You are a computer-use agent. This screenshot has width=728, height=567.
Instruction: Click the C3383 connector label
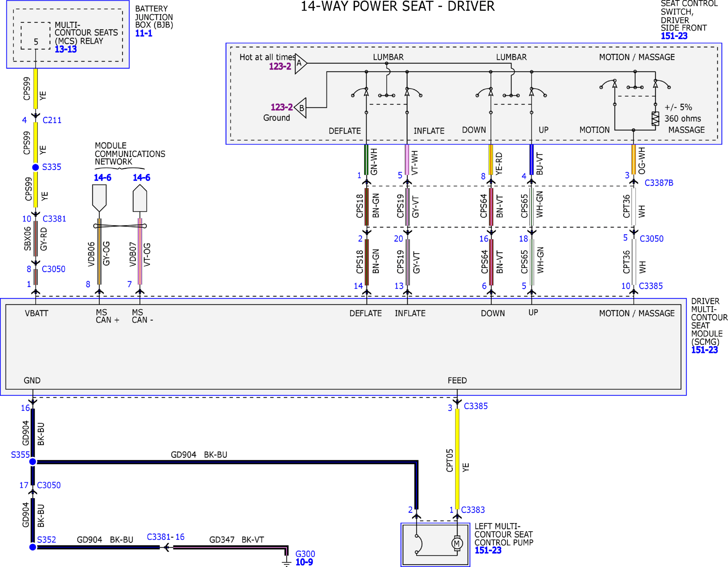click(473, 510)
